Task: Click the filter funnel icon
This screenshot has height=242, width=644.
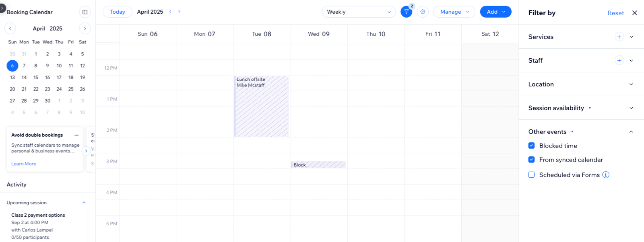Action: [406, 12]
